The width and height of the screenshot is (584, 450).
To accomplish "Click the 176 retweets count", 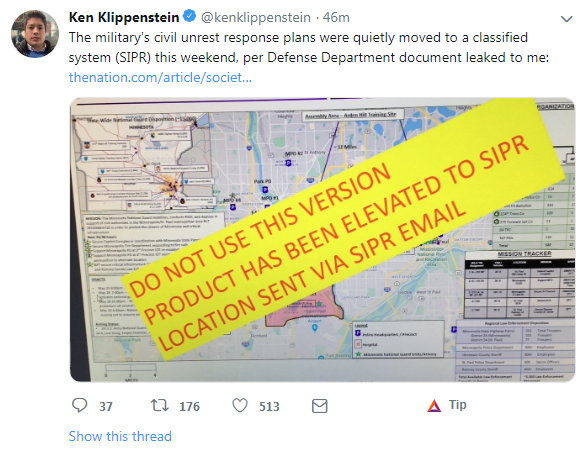I will coord(190,406).
